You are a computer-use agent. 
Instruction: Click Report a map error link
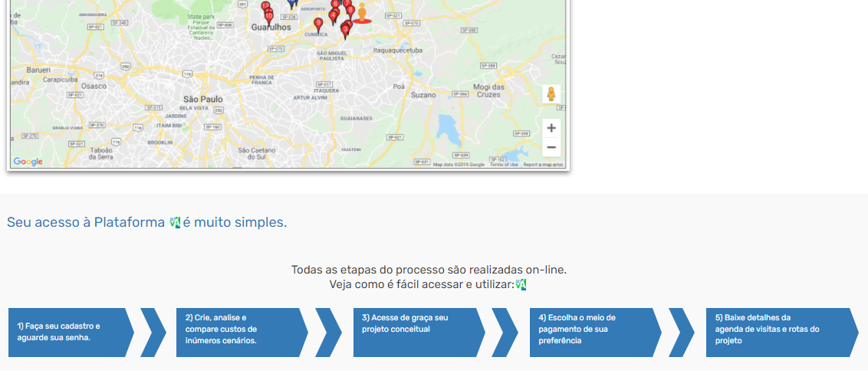[x=543, y=165]
